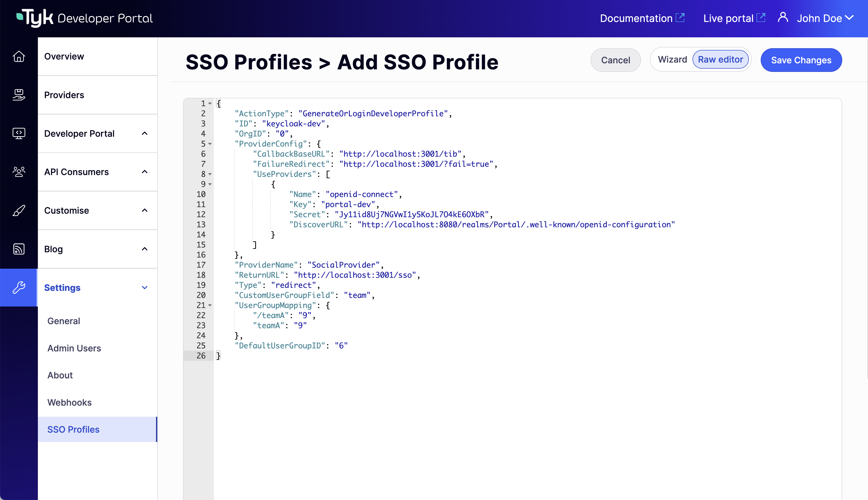868x500 pixels.
Task: Select the API Consumers people icon
Action: point(19,172)
